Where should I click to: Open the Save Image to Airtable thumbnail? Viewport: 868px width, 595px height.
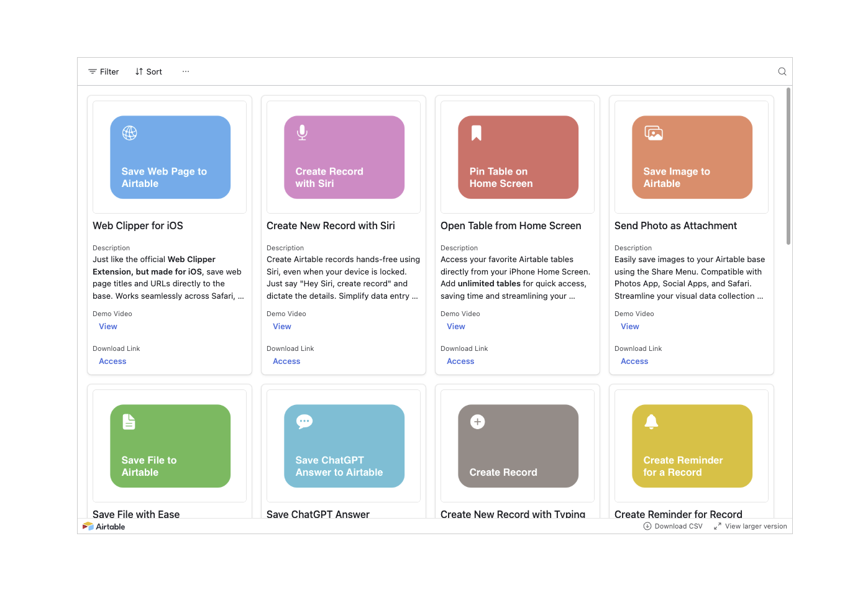pos(692,157)
